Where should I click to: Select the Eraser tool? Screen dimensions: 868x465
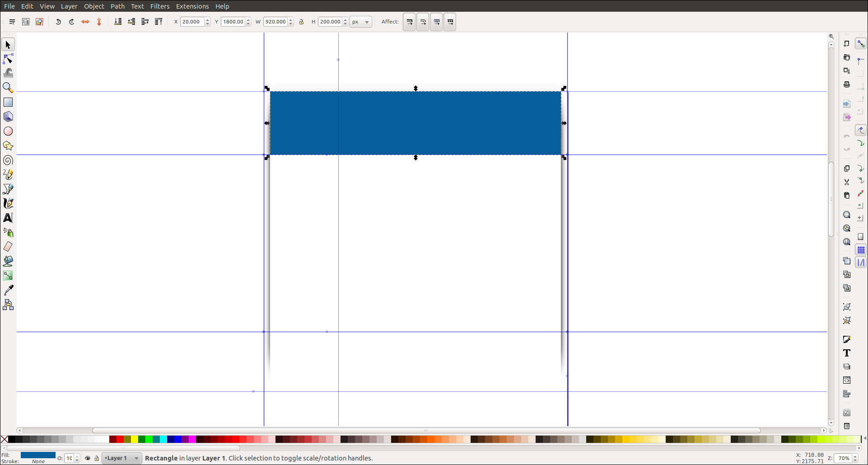click(8, 247)
